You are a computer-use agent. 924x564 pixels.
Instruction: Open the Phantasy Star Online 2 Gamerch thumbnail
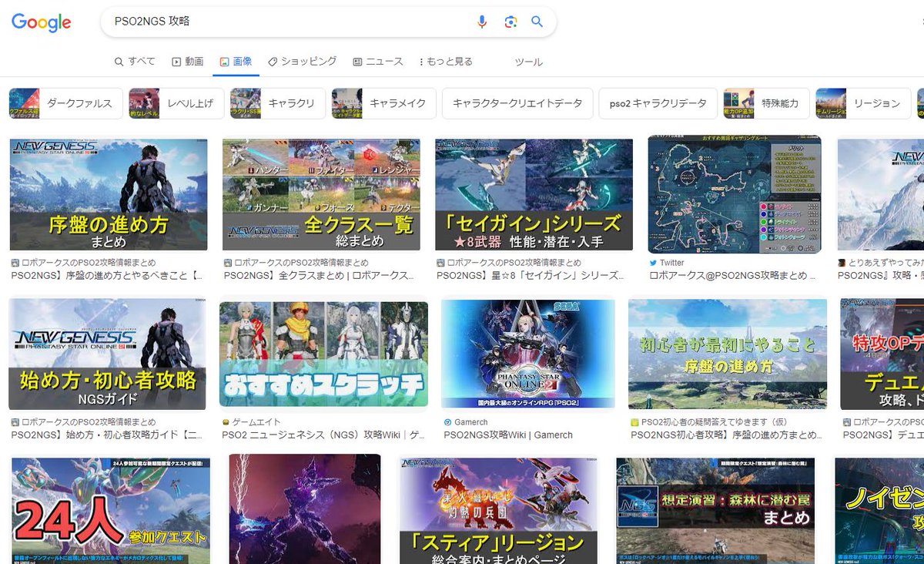point(528,354)
